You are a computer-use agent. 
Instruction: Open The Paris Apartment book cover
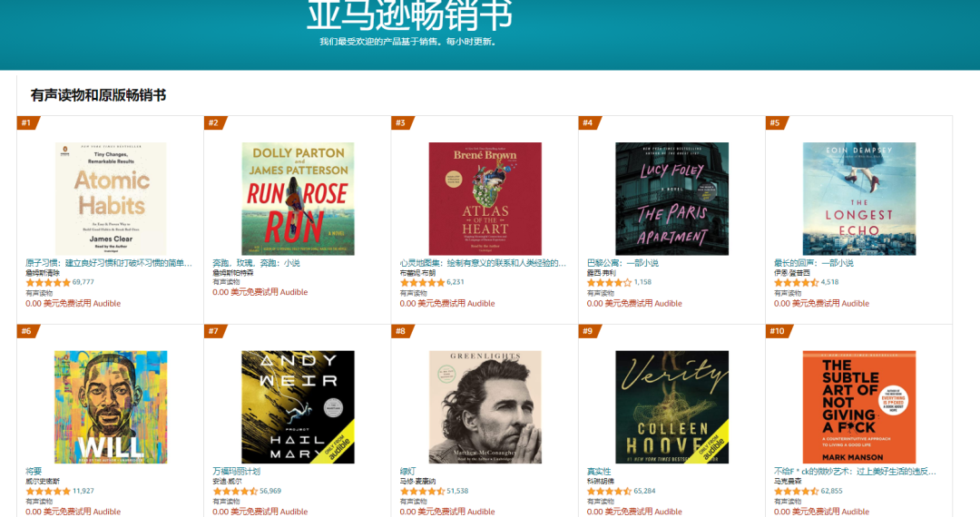click(671, 199)
